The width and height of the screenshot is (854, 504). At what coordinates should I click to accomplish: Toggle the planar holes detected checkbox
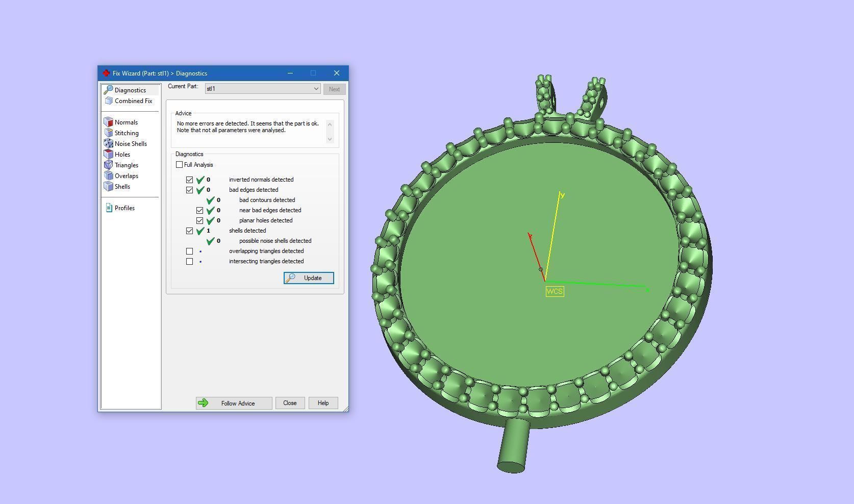[200, 221]
